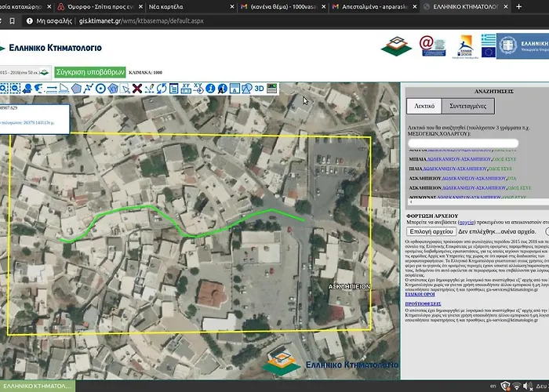
Task: Select the circle drawing tool
Action: point(101,88)
